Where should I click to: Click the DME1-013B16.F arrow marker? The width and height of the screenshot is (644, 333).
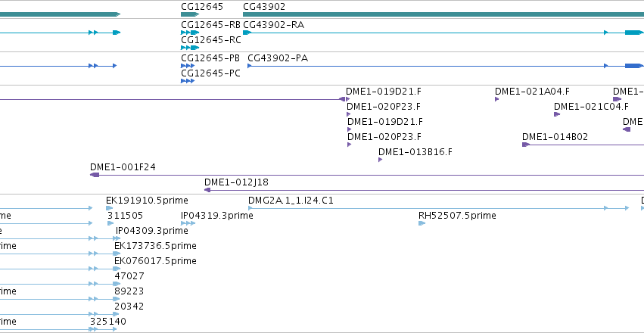pyautogui.click(x=381, y=160)
